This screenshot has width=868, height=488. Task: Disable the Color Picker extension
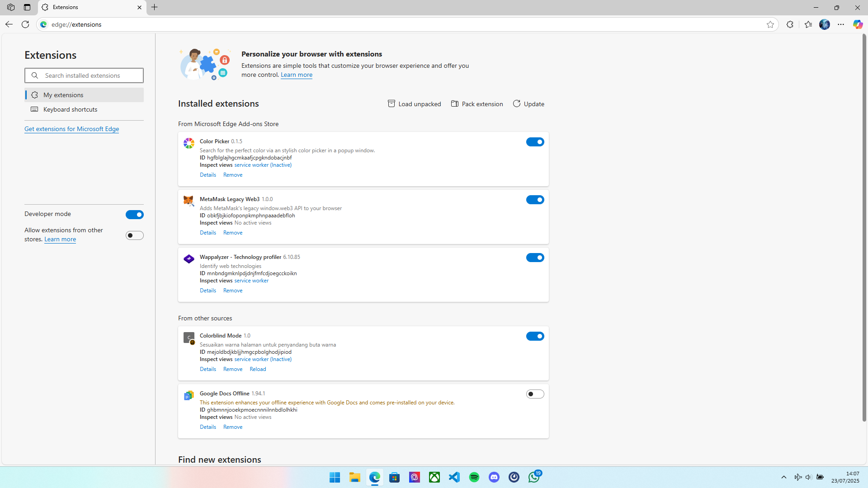click(535, 142)
